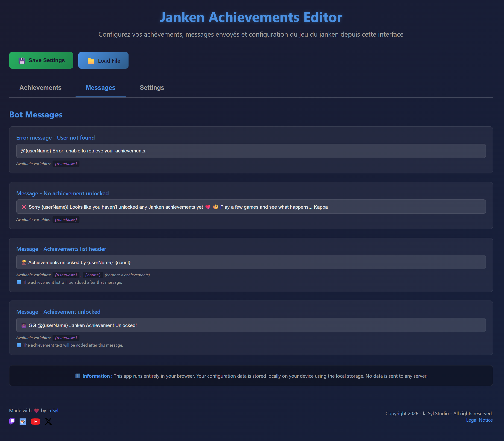The height and width of the screenshot is (441, 504).
Task: Click the info icon in the Information banner
Action: 78,376
